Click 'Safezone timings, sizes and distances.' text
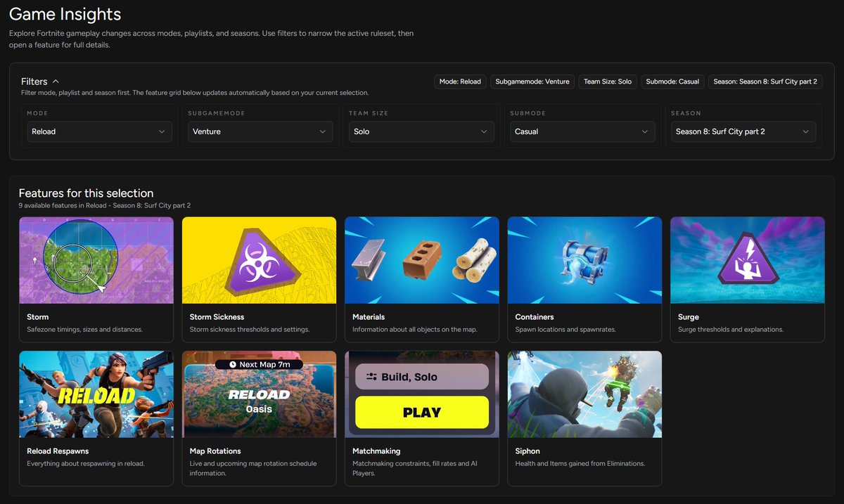 pyautogui.click(x=84, y=329)
